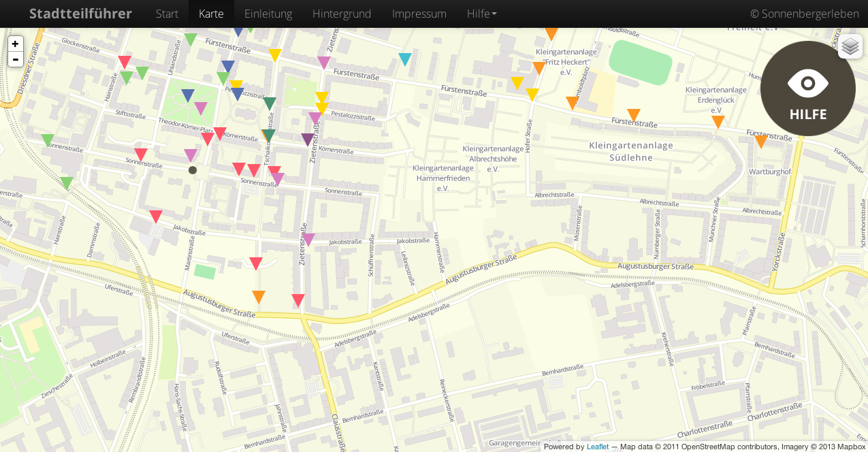Select the active Karte tab

pyautogui.click(x=211, y=14)
